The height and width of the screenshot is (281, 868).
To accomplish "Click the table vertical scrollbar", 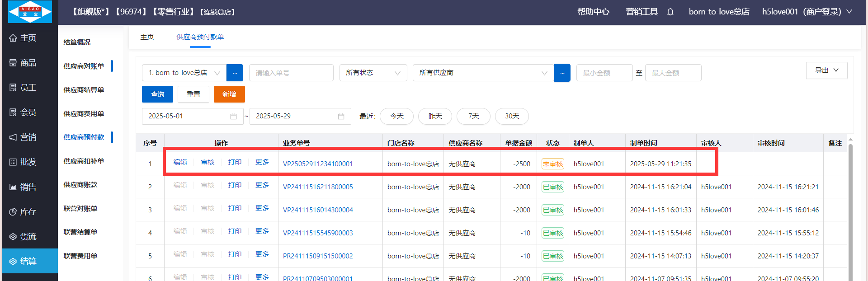I will click(850, 208).
